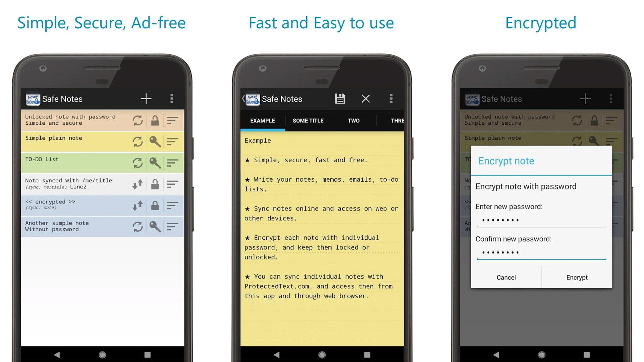Expand the three-dot overflow menu in Safe Notes

(172, 99)
